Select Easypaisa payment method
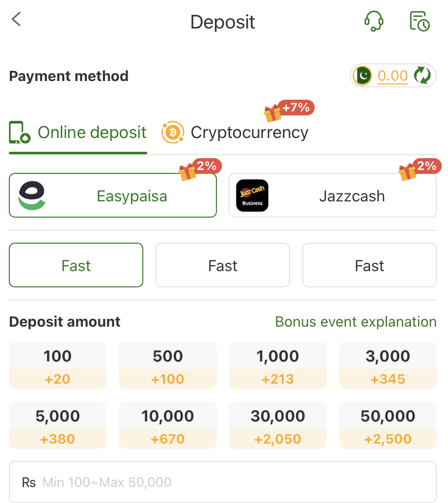The width and height of the screenshot is (448, 503). (x=132, y=196)
